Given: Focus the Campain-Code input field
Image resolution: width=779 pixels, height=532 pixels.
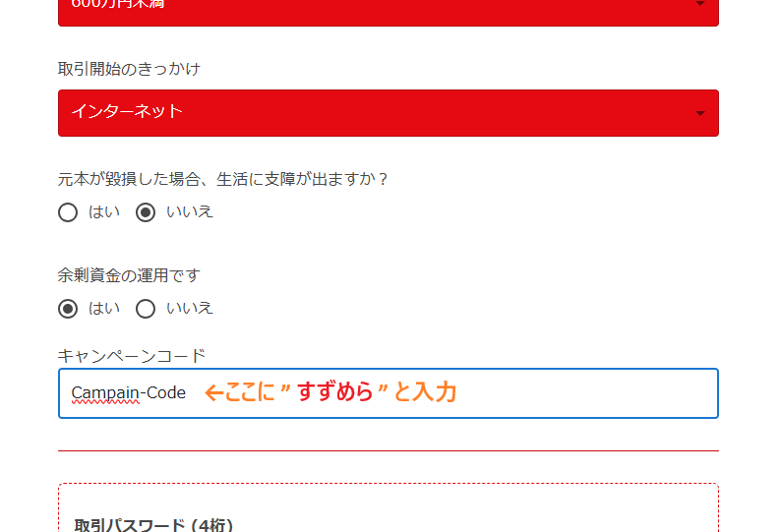Looking at the screenshot, I should point(388,393).
